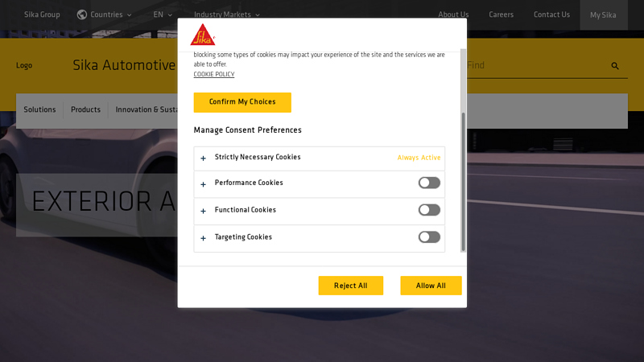Image resolution: width=644 pixels, height=362 pixels.
Task: Enable Targeting Cookies toggle
Action: click(429, 237)
